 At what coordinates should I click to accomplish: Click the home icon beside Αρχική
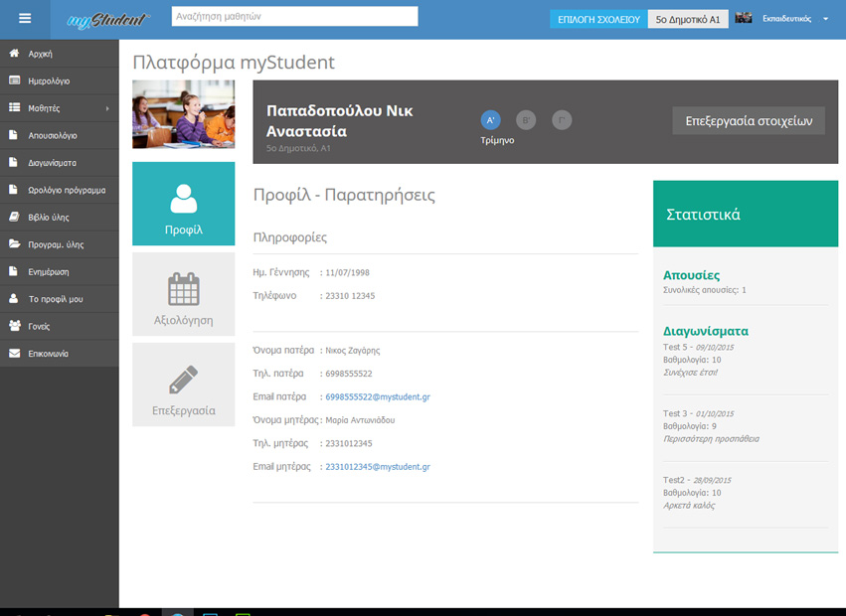coord(14,53)
